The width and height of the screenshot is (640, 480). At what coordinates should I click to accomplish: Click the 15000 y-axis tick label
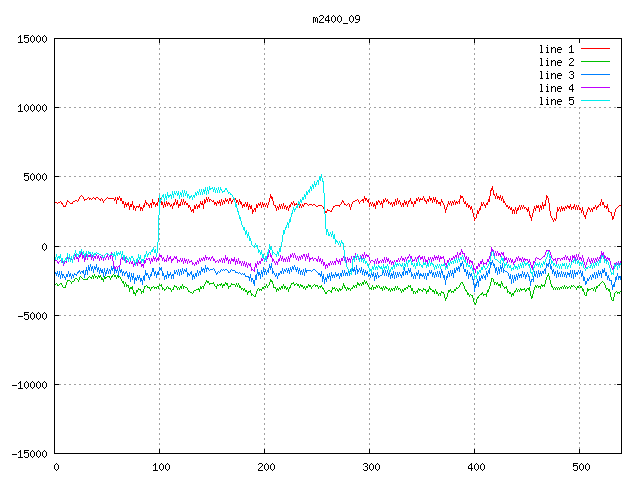pyautogui.click(x=31, y=39)
